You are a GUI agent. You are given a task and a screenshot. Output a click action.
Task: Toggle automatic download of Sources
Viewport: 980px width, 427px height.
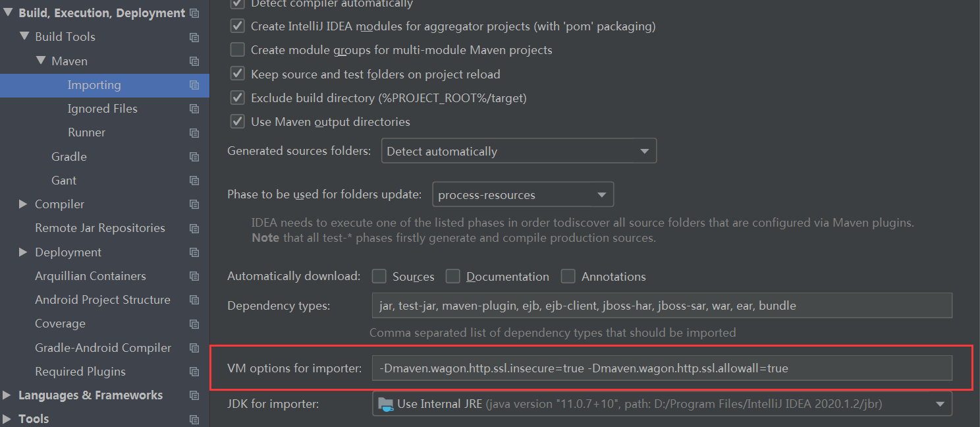point(379,276)
